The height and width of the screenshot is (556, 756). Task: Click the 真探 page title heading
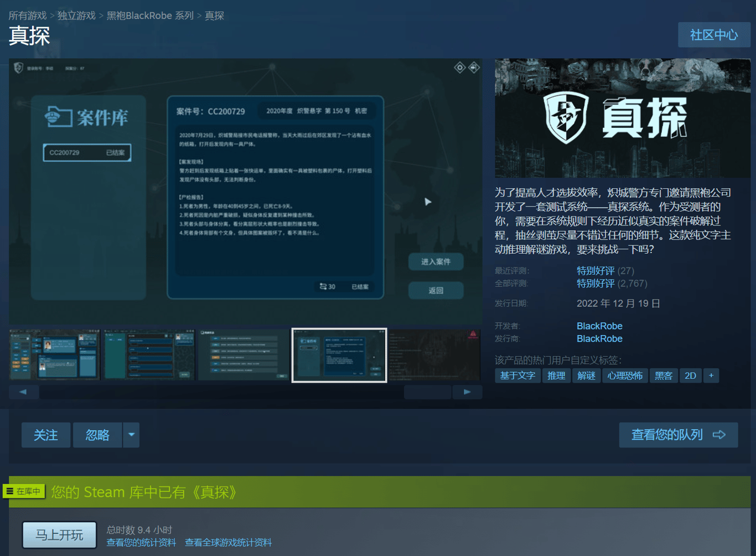[29, 36]
